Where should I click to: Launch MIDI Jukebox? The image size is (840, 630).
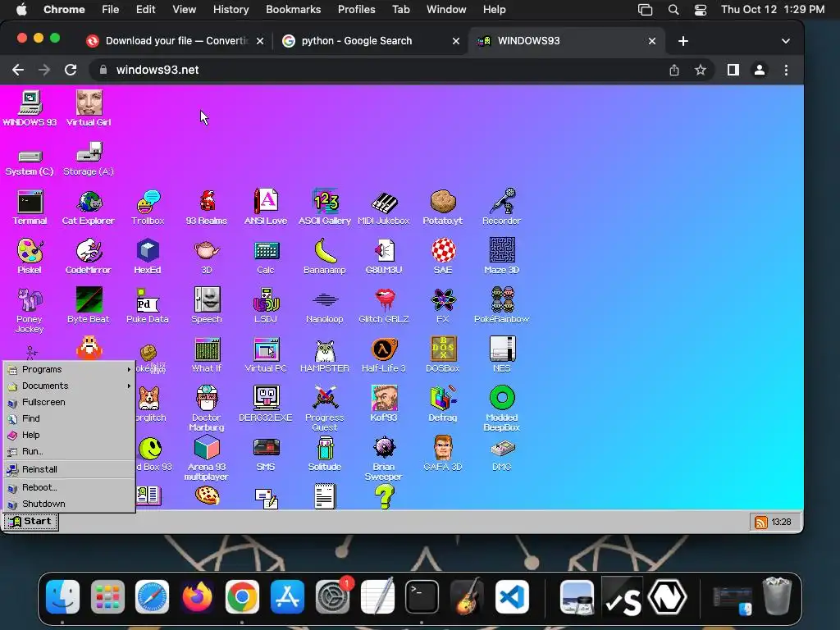click(384, 208)
